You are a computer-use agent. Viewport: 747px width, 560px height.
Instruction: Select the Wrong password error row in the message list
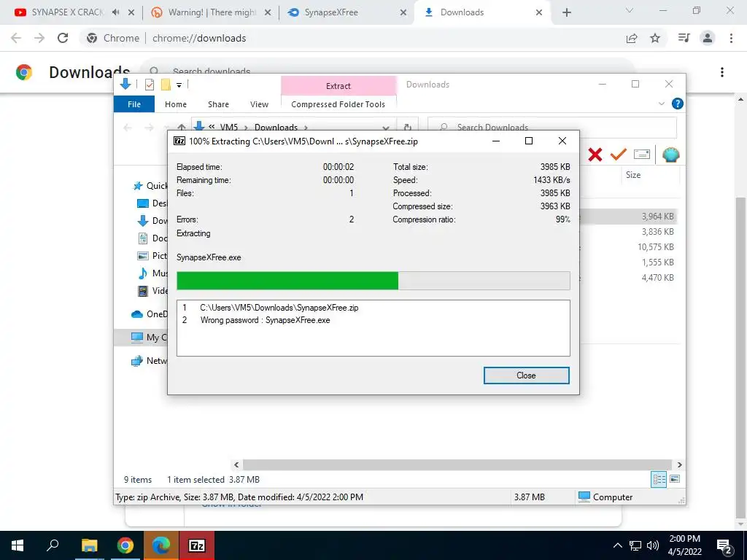point(373,320)
